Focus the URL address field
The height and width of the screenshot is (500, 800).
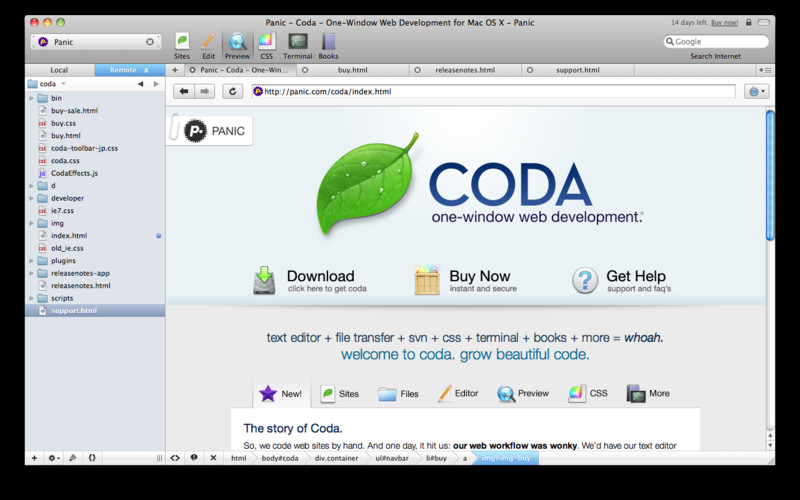493,91
